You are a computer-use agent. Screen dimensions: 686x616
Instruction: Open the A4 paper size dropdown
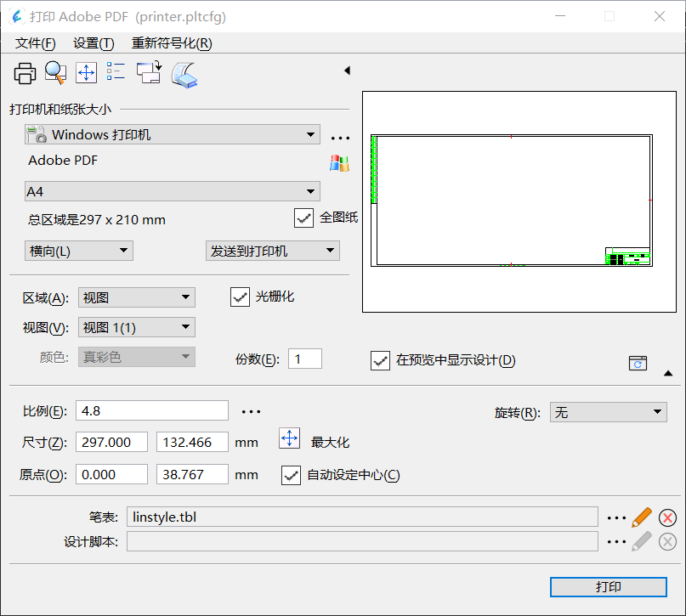point(173,191)
